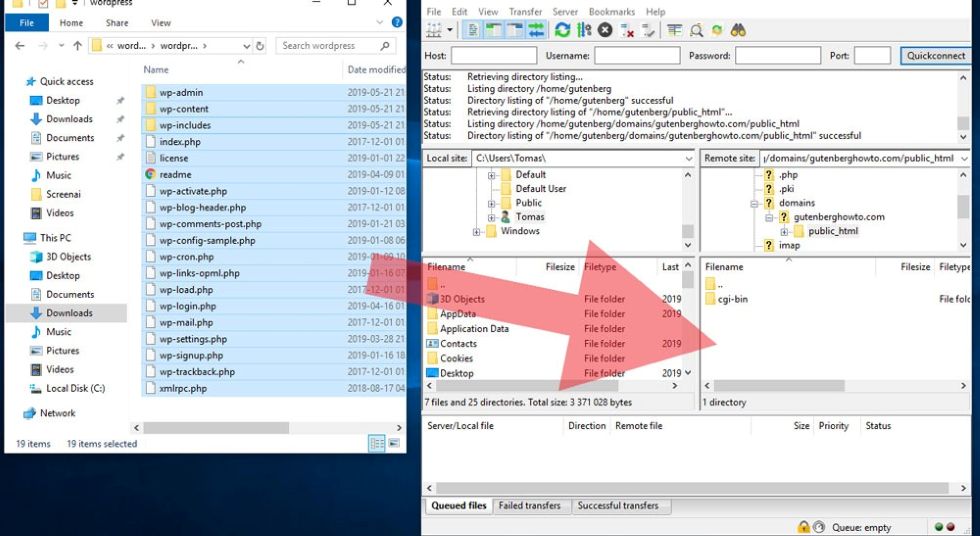The width and height of the screenshot is (980, 536).
Task: Open recent locations dropdown in Explorer
Action: [61, 46]
